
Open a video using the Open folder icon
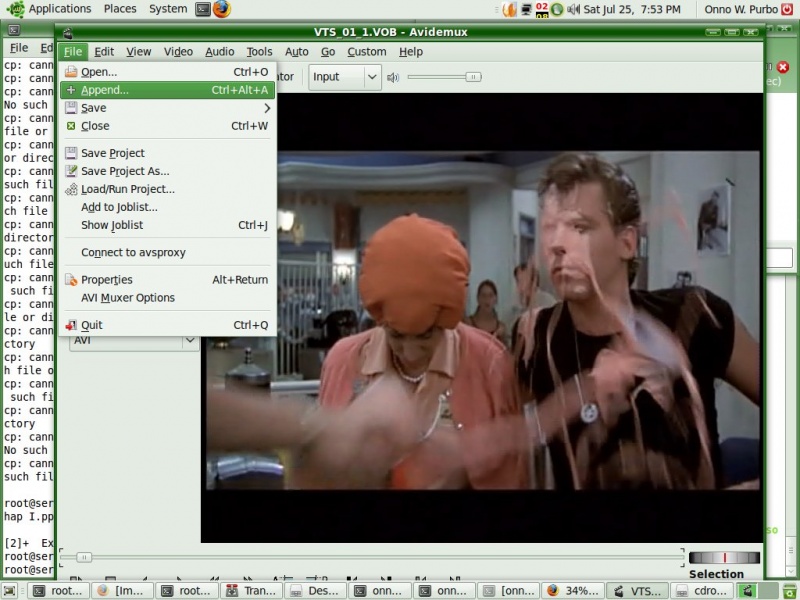[x=73, y=71]
